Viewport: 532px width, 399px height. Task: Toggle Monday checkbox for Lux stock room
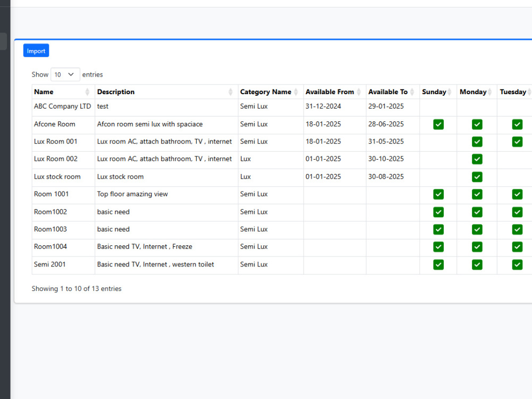point(477,177)
